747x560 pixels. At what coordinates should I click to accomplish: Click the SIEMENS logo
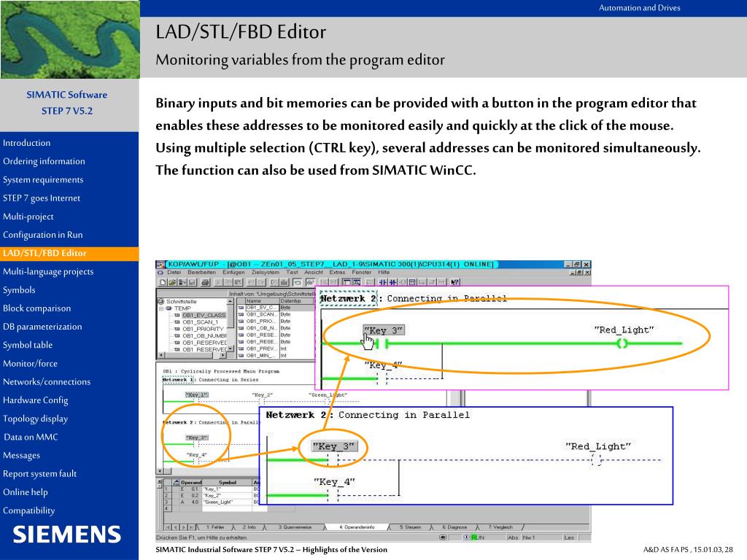[66, 534]
